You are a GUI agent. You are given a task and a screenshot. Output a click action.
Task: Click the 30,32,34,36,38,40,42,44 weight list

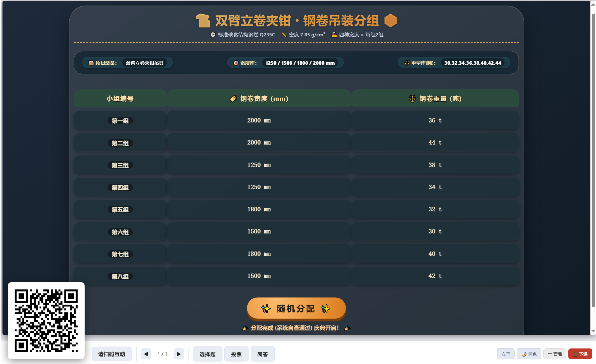(473, 63)
